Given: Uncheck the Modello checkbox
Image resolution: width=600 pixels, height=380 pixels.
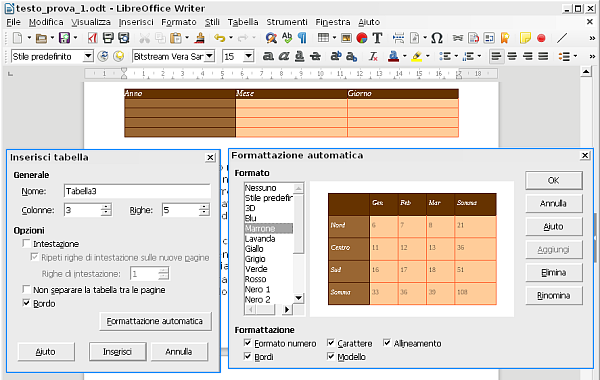Looking at the screenshot, I should point(331,356).
